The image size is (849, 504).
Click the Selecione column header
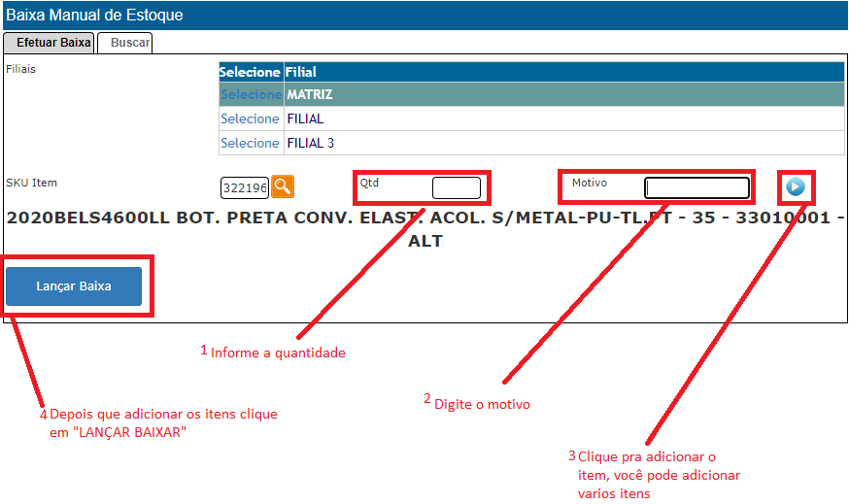250,72
